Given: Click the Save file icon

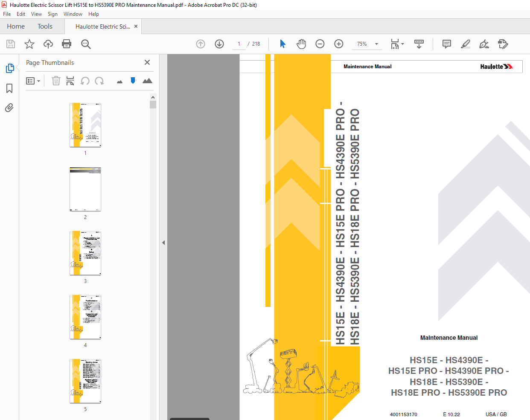Looking at the screenshot, I should click(11, 44).
